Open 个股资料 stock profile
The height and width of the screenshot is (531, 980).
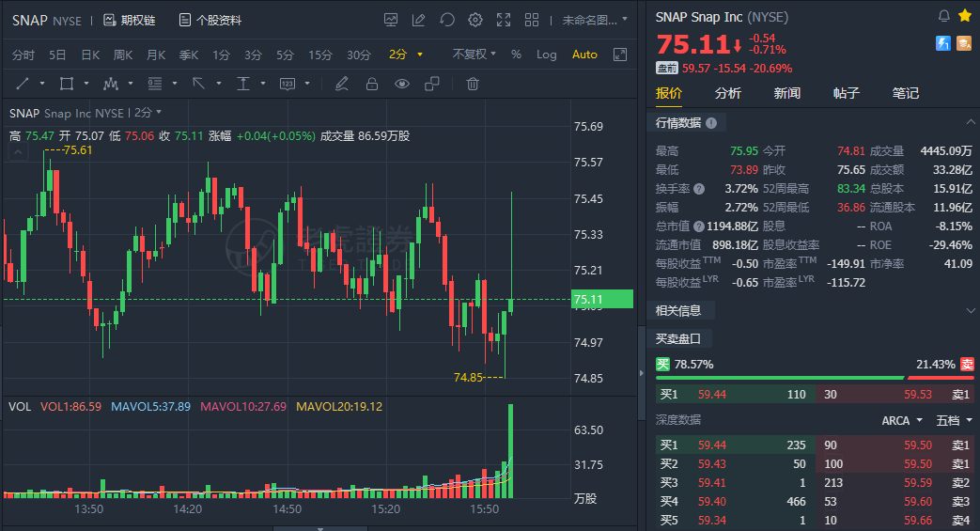tap(210, 20)
